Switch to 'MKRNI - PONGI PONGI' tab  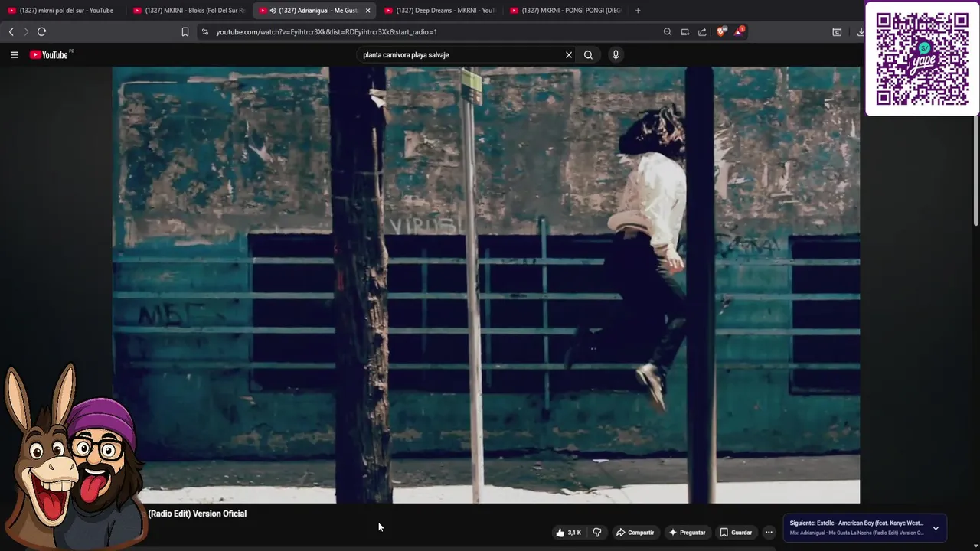pos(565,11)
